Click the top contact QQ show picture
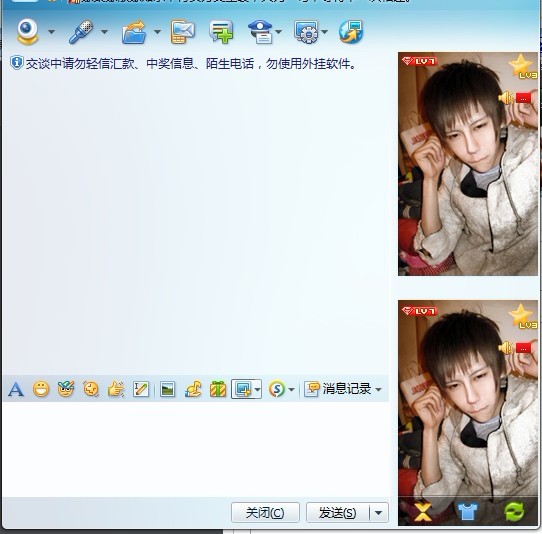Image resolution: width=542 pixels, height=534 pixels. [x=468, y=164]
